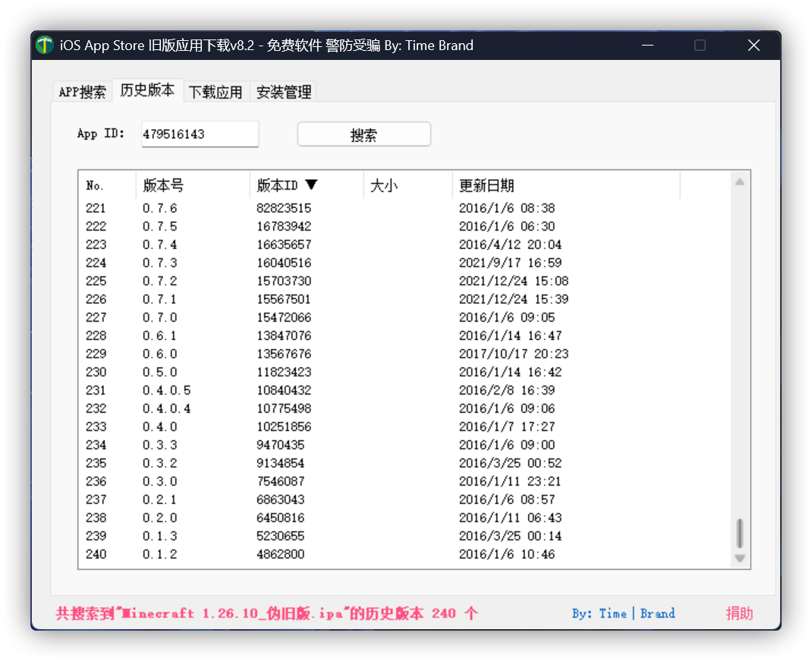Image resolution: width=812 pixels, height=661 pixels.
Task: Click the app logo in the title bar
Action: click(43, 45)
